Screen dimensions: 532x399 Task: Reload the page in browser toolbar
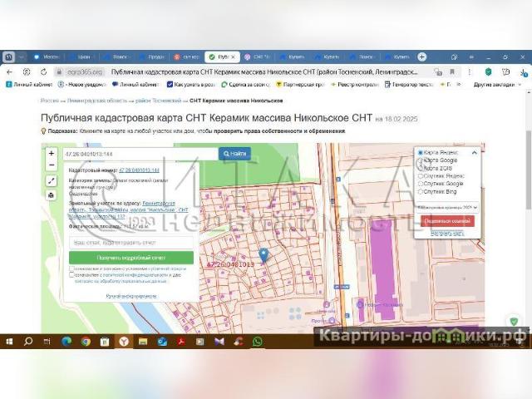pyautogui.click(x=44, y=72)
